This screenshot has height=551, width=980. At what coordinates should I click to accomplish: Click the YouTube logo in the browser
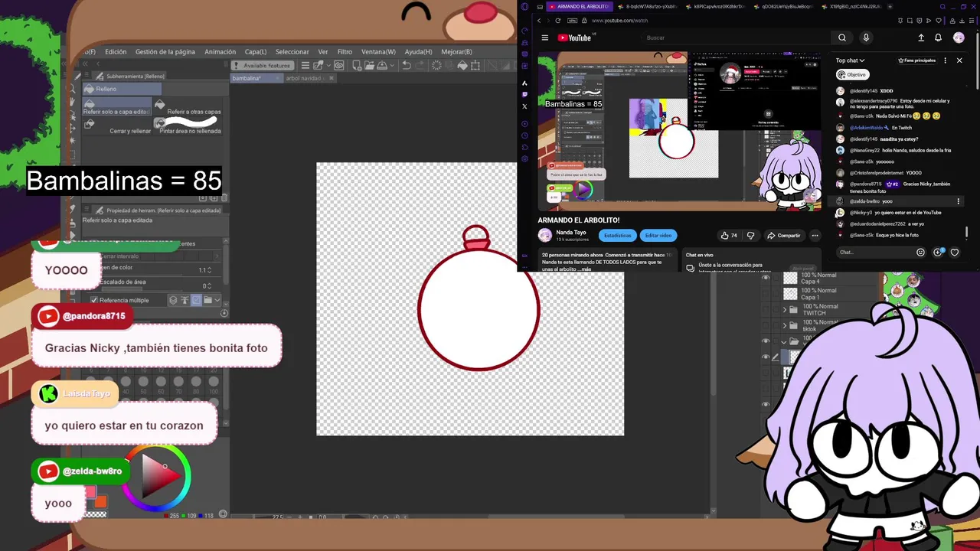point(574,37)
